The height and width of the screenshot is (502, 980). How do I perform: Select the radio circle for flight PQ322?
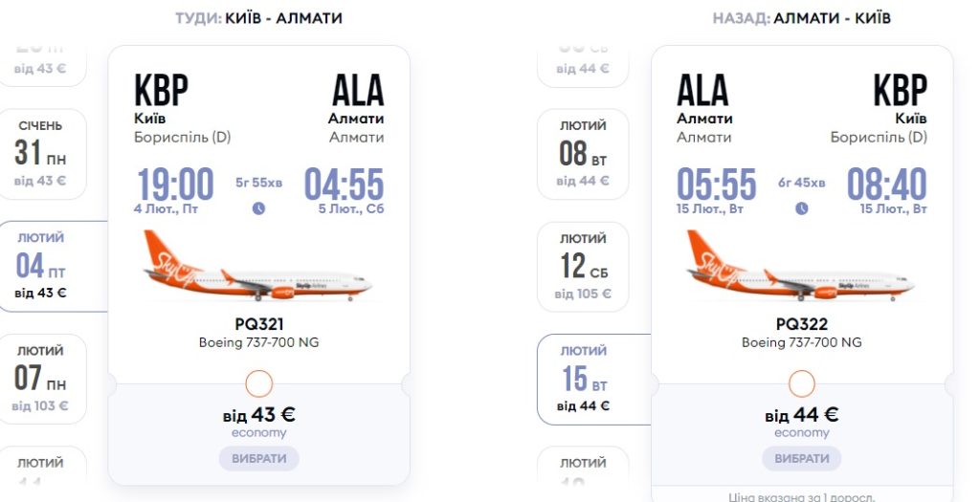click(802, 384)
